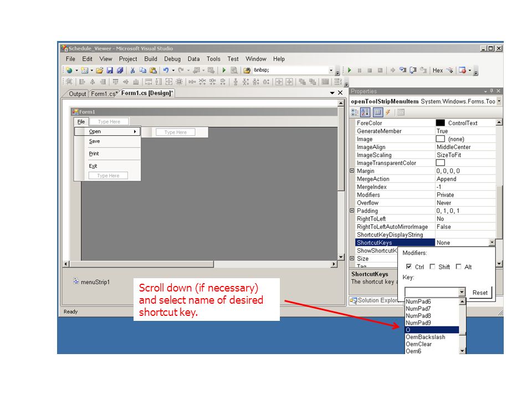Click the green Continue icon in Debug toolbar
Viewport: 532px width, 399px height.
tap(350, 70)
